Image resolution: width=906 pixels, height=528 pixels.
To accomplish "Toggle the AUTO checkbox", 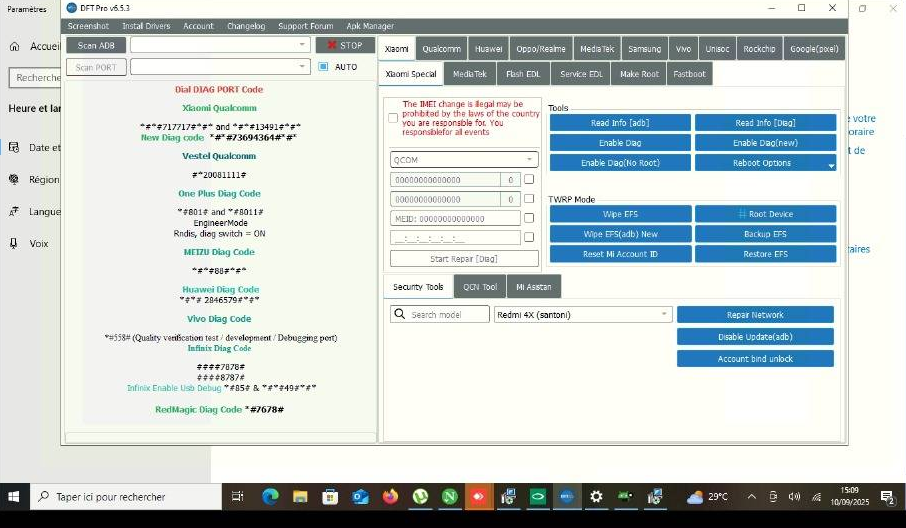I will pos(324,66).
